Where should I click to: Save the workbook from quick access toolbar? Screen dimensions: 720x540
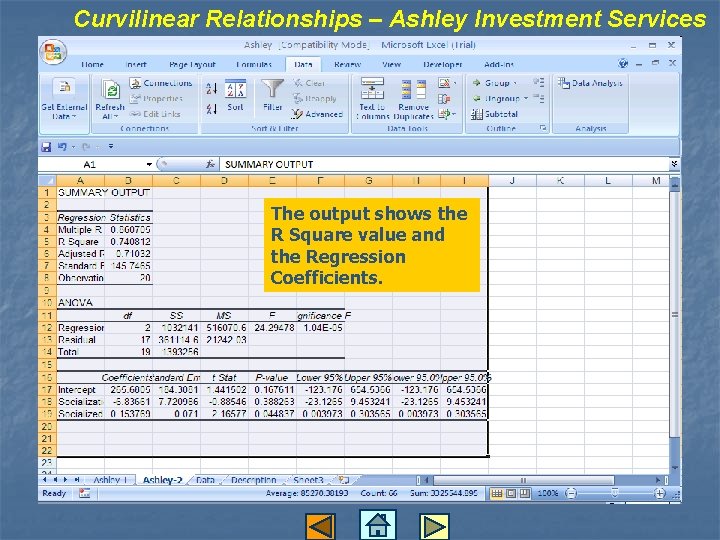coord(46,147)
